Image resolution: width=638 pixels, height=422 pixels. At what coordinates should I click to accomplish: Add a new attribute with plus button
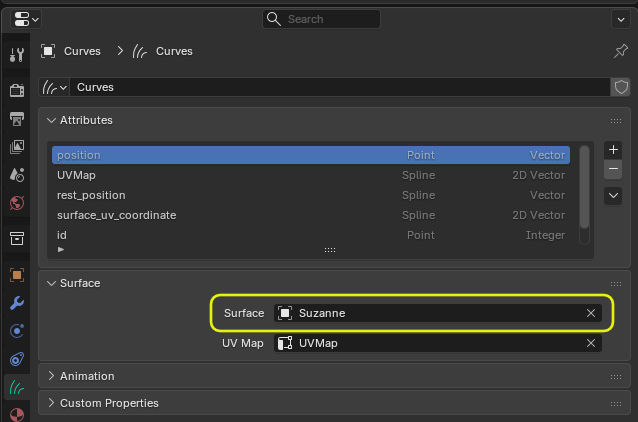[614, 150]
